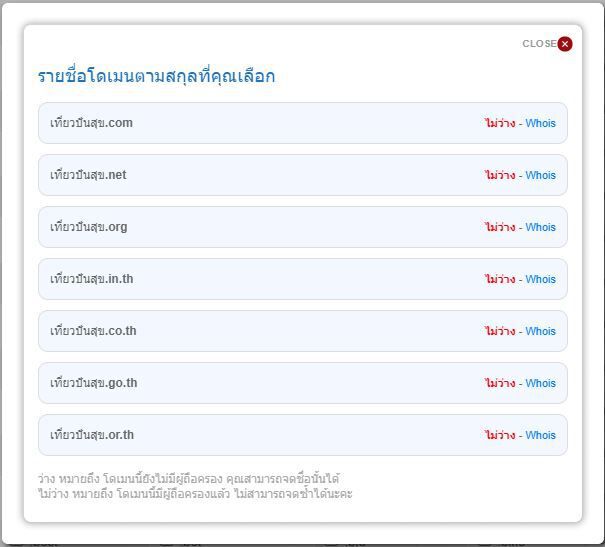Click the ไม่ว่าง status in the .org row
The height and width of the screenshot is (547, 605).
point(500,227)
